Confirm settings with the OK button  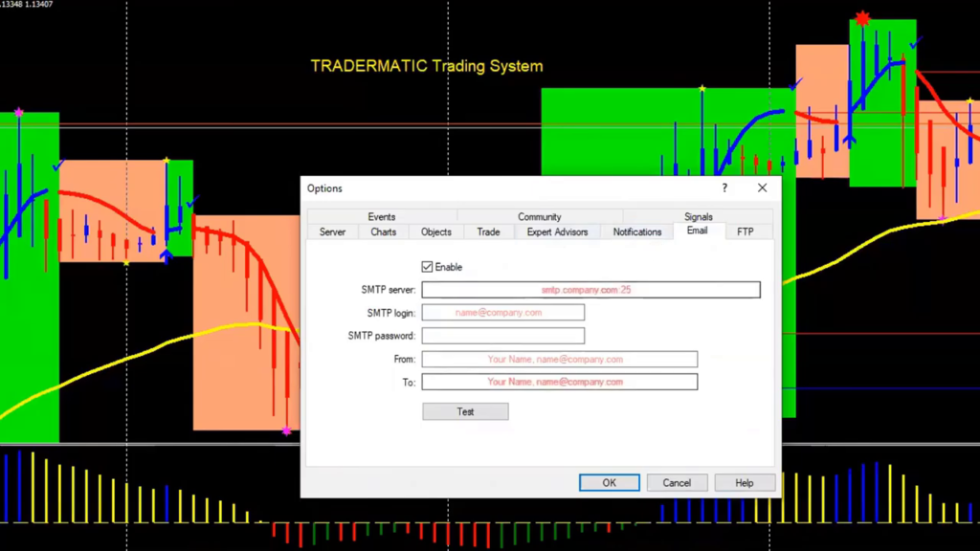coord(609,483)
